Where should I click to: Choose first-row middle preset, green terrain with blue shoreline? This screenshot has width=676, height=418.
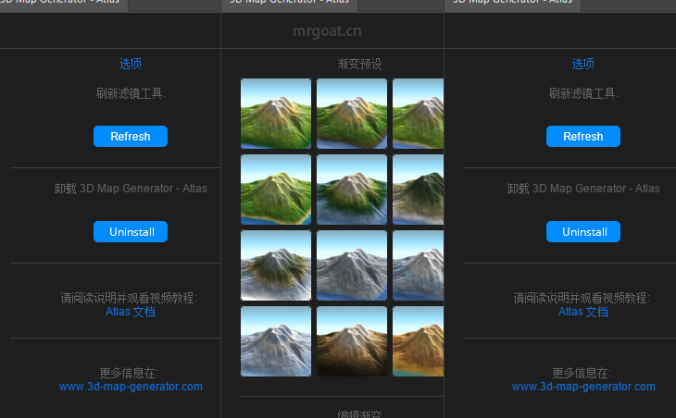coord(352,114)
